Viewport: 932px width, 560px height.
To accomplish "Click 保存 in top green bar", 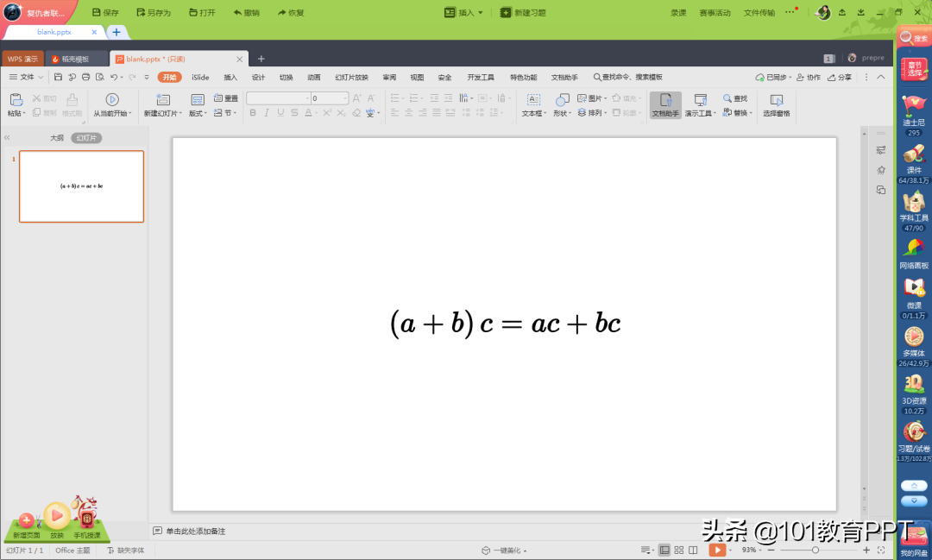I will pos(105,12).
